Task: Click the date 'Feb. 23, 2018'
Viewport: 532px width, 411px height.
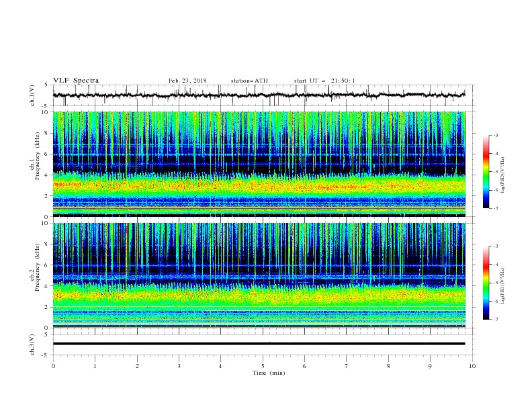Action: coord(187,81)
